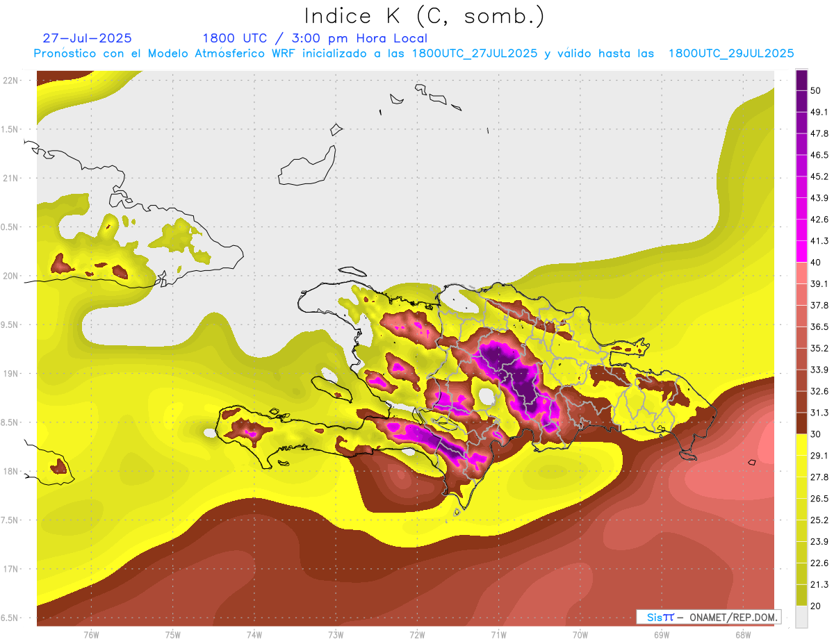Click the 27.8 legend value
The image size is (834, 644).
(819, 477)
